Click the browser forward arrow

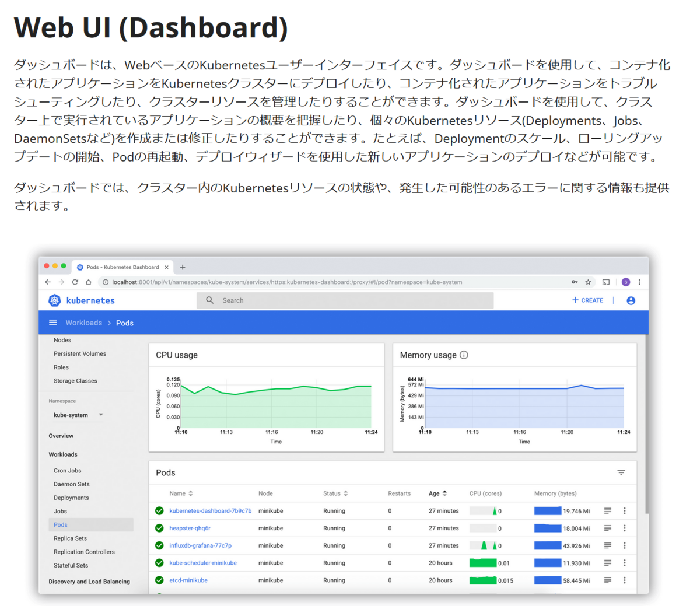coord(61,282)
